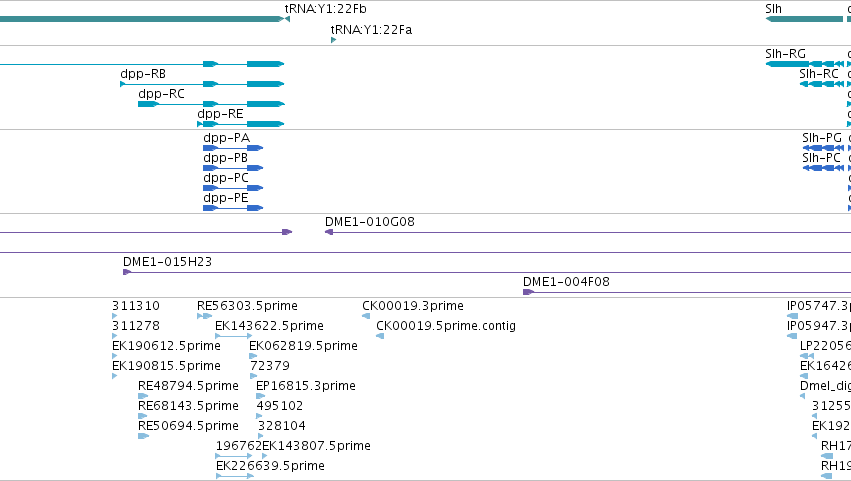Click the CK00019.3prime arrow glyph
The width and height of the screenshot is (851, 481).
click(x=366, y=316)
